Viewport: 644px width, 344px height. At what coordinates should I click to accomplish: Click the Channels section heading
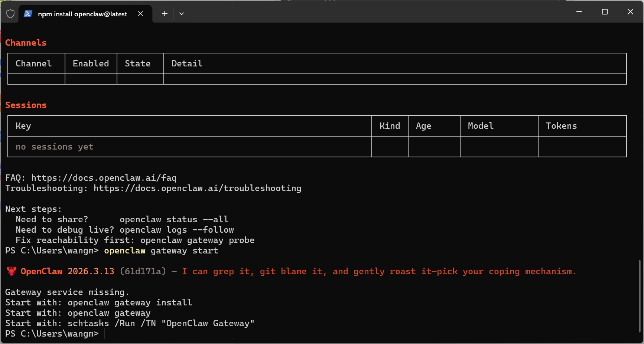pos(26,43)
